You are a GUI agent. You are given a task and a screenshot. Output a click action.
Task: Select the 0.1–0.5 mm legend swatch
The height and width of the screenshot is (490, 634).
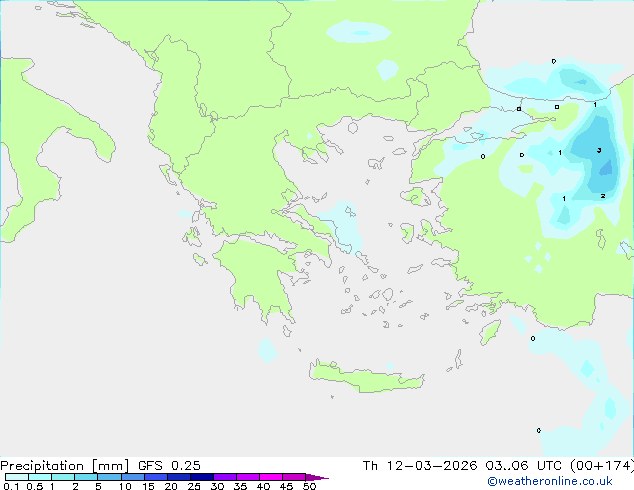coord(17,477)
